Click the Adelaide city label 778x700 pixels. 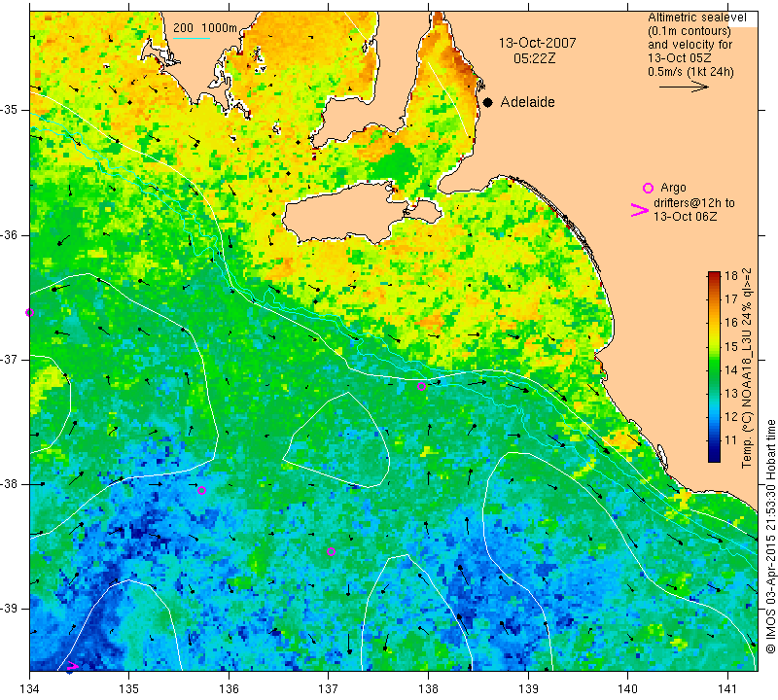coord(527,102)
